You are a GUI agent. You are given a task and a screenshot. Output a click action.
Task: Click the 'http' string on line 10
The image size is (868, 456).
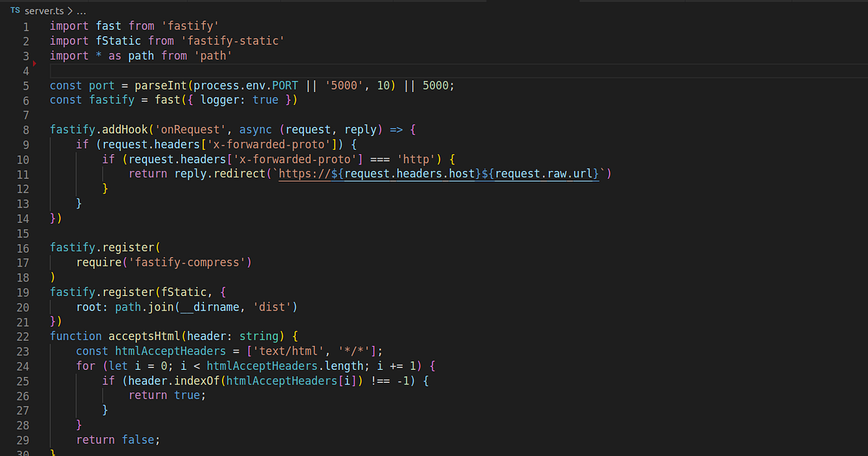pyautogui.click(x=417, y=159)
